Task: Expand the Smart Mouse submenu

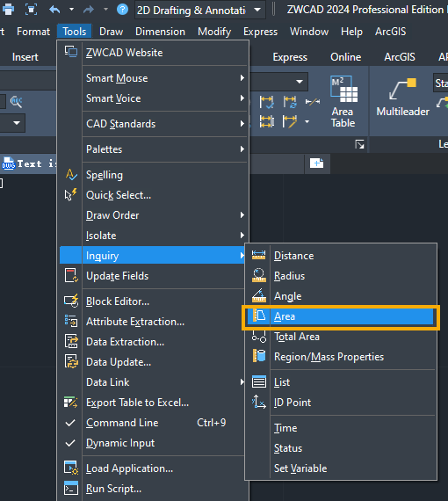Action: [153, 78]
